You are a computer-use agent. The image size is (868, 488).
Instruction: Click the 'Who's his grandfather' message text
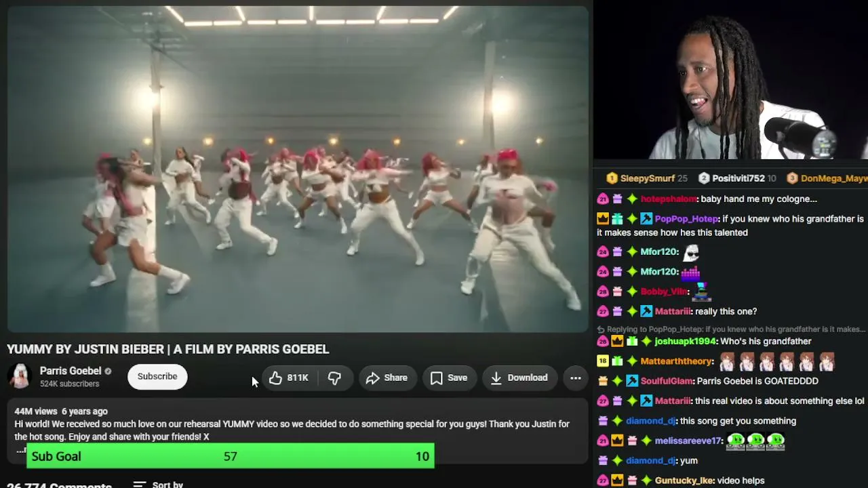coord(766,342)
